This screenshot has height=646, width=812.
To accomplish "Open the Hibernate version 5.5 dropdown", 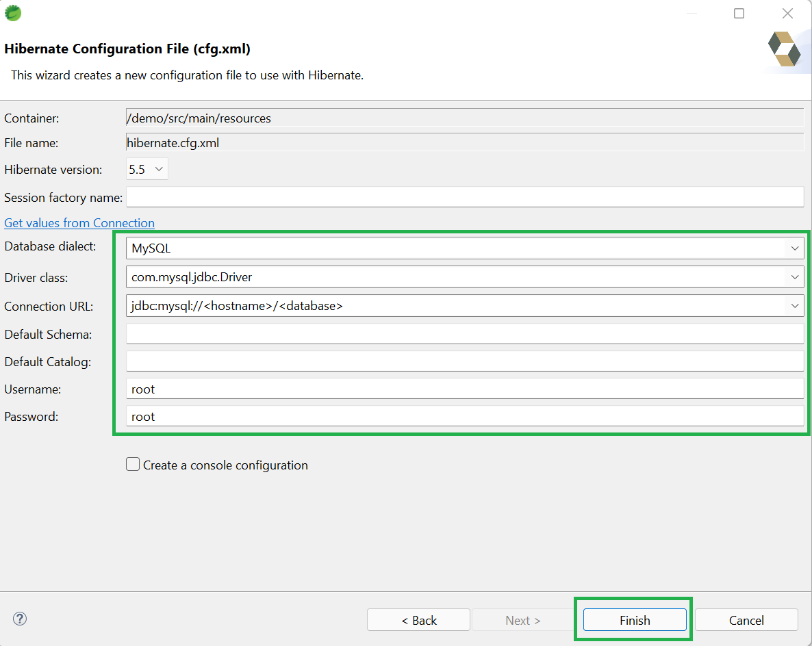I will pos(147,169).
